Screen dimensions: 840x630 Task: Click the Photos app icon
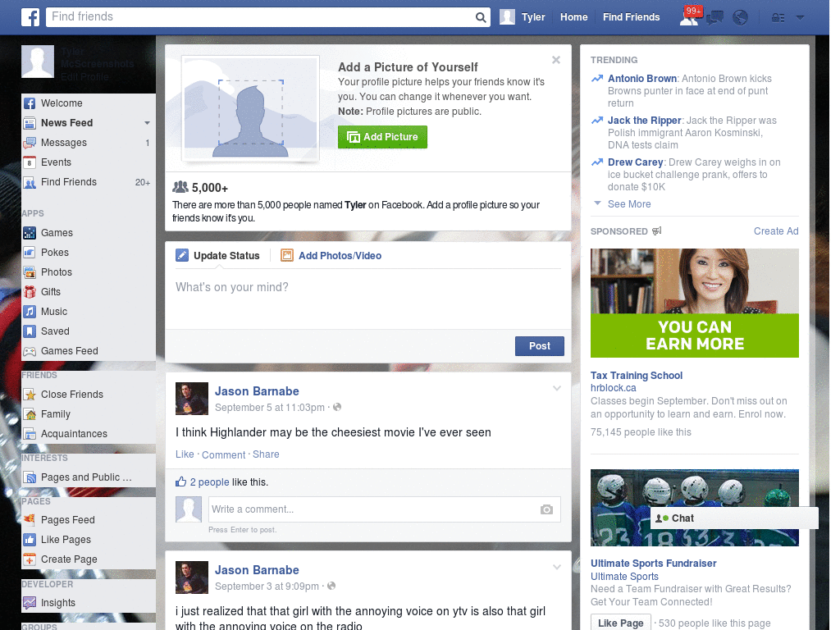(x=30, y=272)
